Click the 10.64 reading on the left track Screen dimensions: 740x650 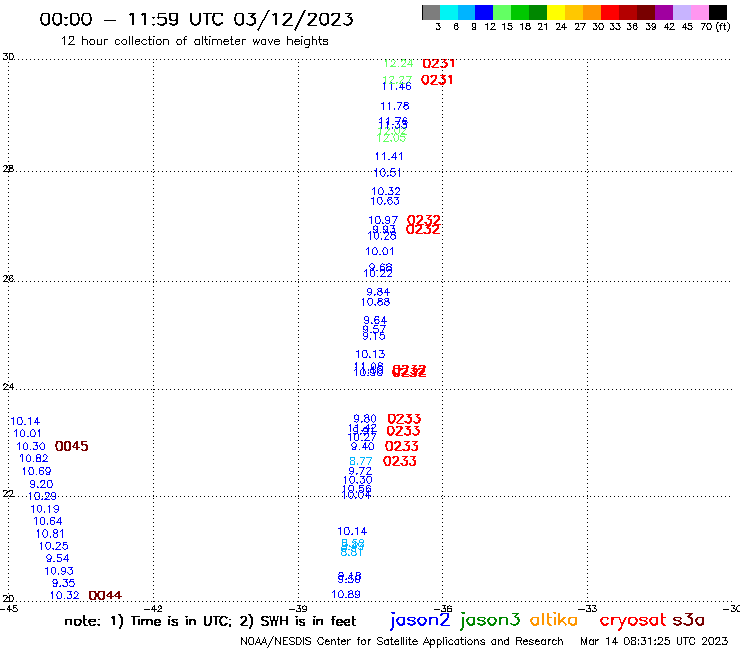pyautogui.click(x=48, y=521)
